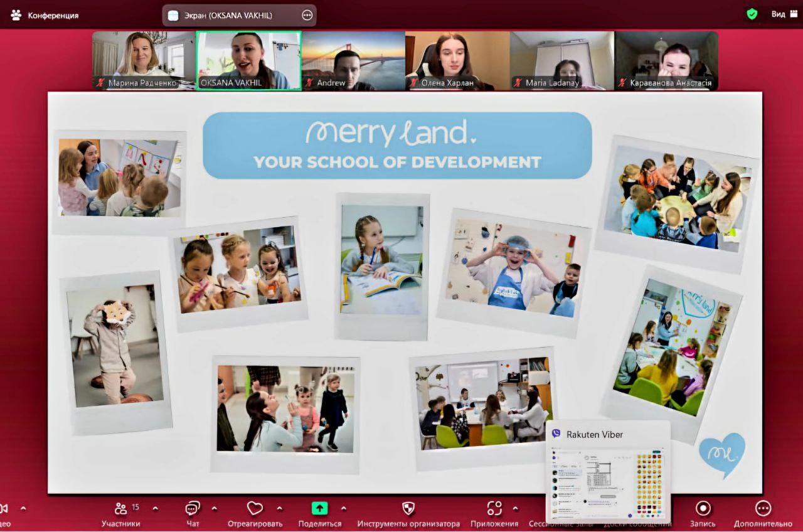The width and height of the screenshot is (803, 532).
Task: Change layout with the Вид view button
Action: coord(784,14)
